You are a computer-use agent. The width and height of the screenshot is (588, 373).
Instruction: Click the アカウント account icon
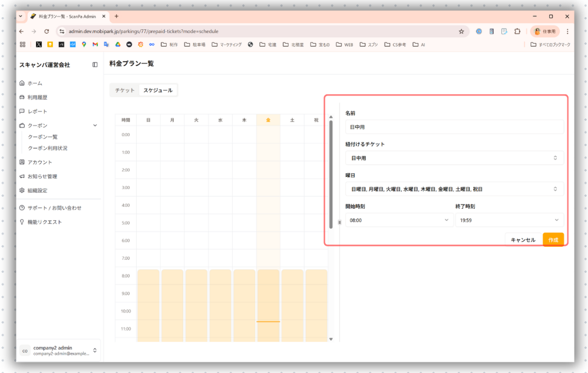(x=22, y=162)
